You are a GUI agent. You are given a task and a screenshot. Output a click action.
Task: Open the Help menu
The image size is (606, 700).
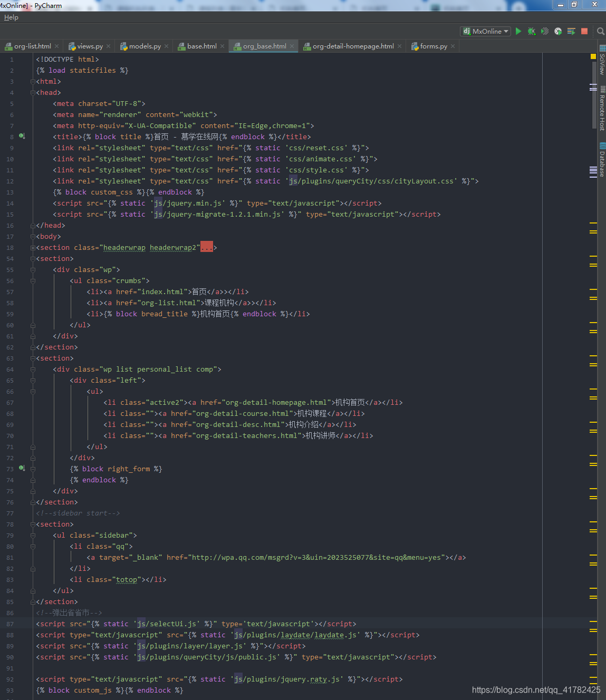point(11,17)
